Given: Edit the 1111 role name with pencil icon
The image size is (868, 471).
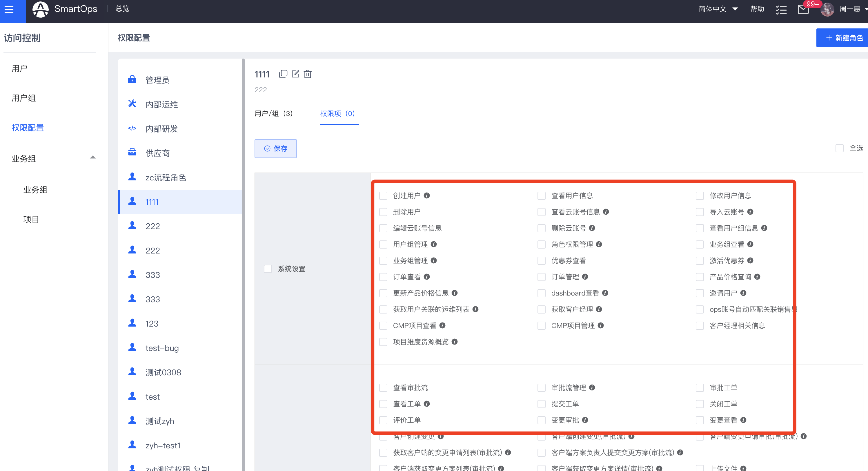Looking at the screenshot, I should click(295, 74).
